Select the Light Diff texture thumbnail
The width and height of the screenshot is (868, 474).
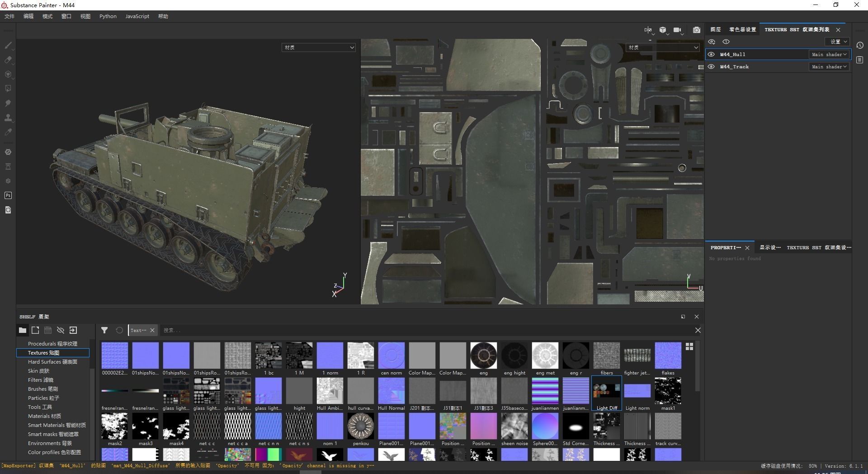[x=607, y=394]
